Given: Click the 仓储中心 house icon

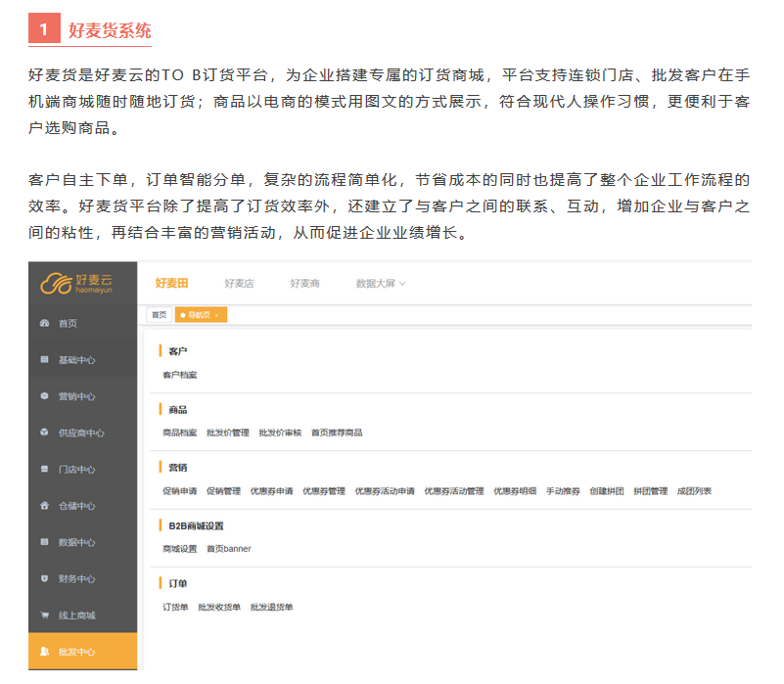Looking at the screenshot, I should (x=44, y=506).
